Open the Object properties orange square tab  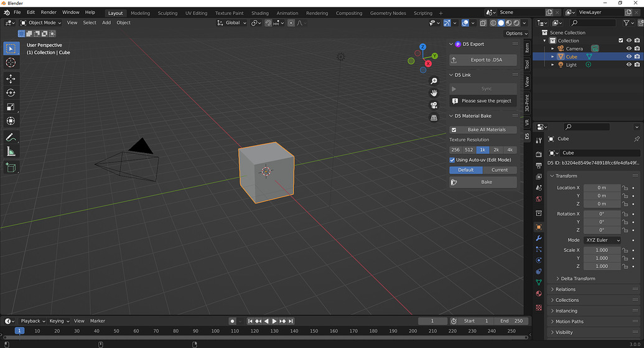538,227
